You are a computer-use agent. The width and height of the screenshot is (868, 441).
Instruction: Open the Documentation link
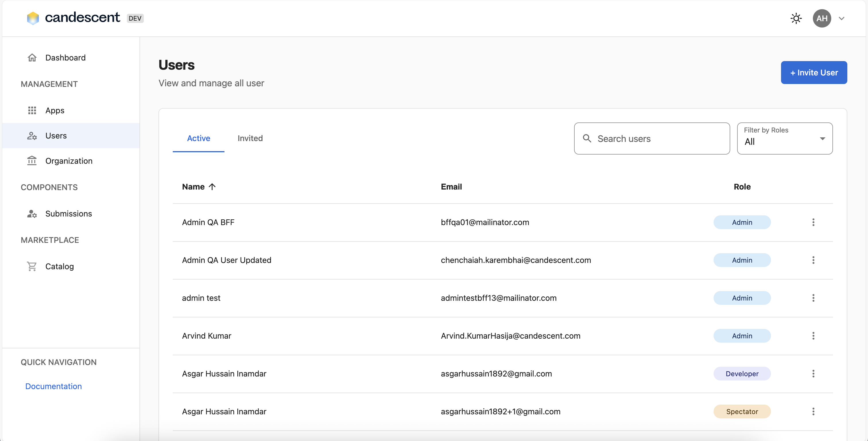tap(54, 386)
